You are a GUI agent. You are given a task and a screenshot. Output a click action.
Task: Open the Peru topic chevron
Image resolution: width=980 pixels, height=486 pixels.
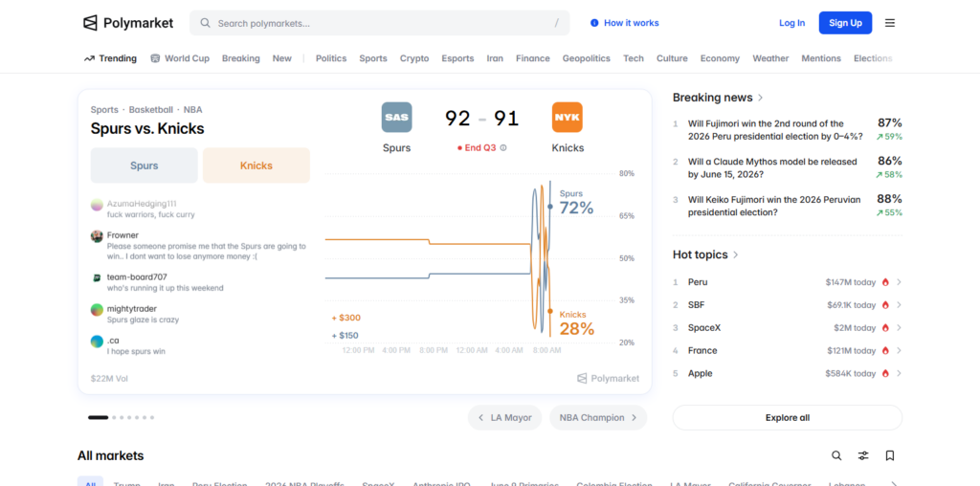[899, 282]
